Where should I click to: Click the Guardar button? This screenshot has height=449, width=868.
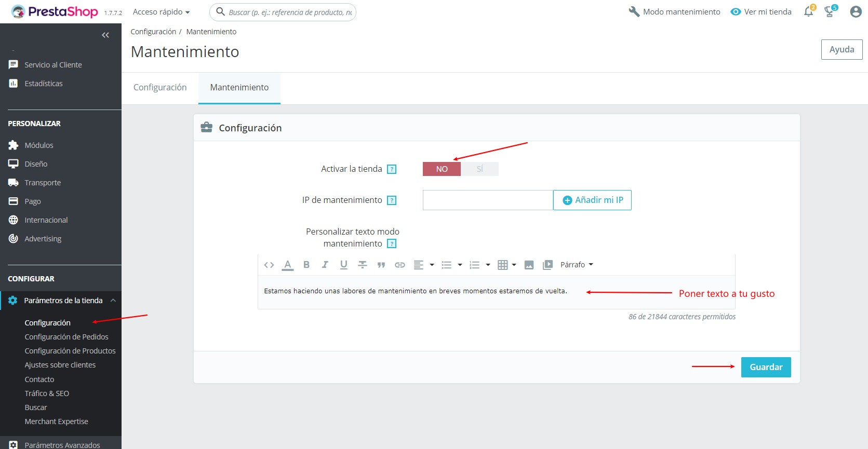[x=766, y=367]
